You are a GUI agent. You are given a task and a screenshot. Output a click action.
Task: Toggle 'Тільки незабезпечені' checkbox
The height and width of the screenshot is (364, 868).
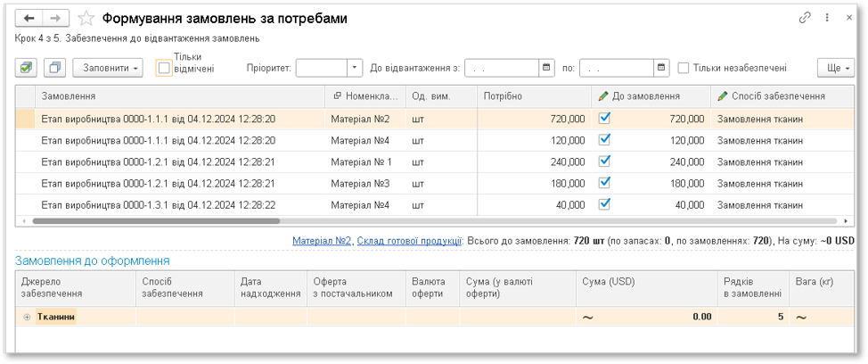pos(684,68)
